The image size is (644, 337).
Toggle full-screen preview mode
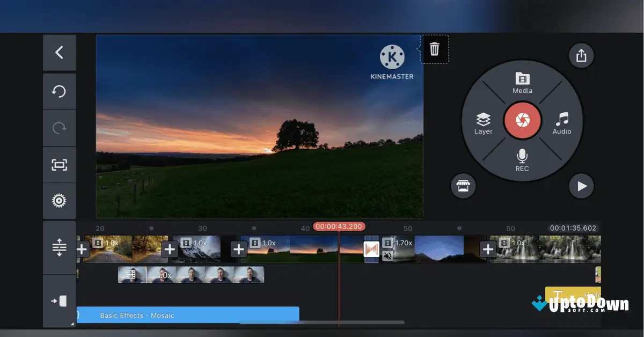click(x=59, y=165)
